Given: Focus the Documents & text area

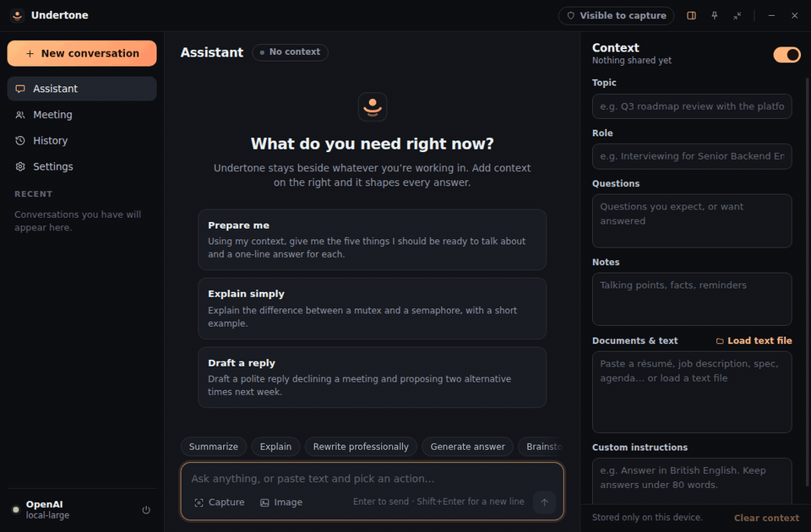Looking at the screenshot, I should click(692, 392).
